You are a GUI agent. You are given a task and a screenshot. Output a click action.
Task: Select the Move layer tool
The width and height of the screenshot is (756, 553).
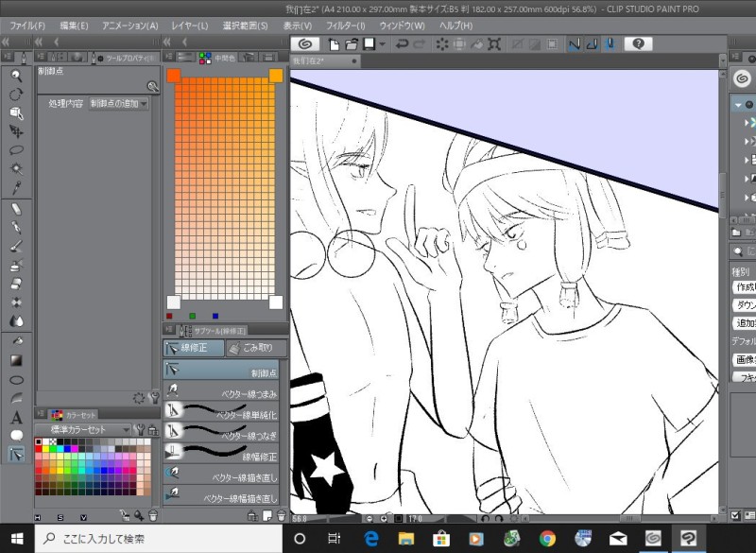pyautogui.click(x=16, y=131)
